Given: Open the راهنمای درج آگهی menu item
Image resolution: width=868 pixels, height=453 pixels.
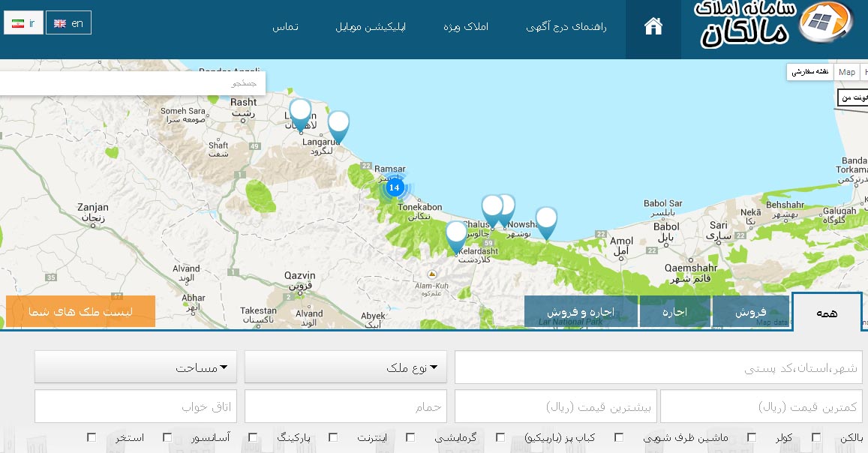Looking at the screenshot, I should pyautogui.click(x=566, y=26).
